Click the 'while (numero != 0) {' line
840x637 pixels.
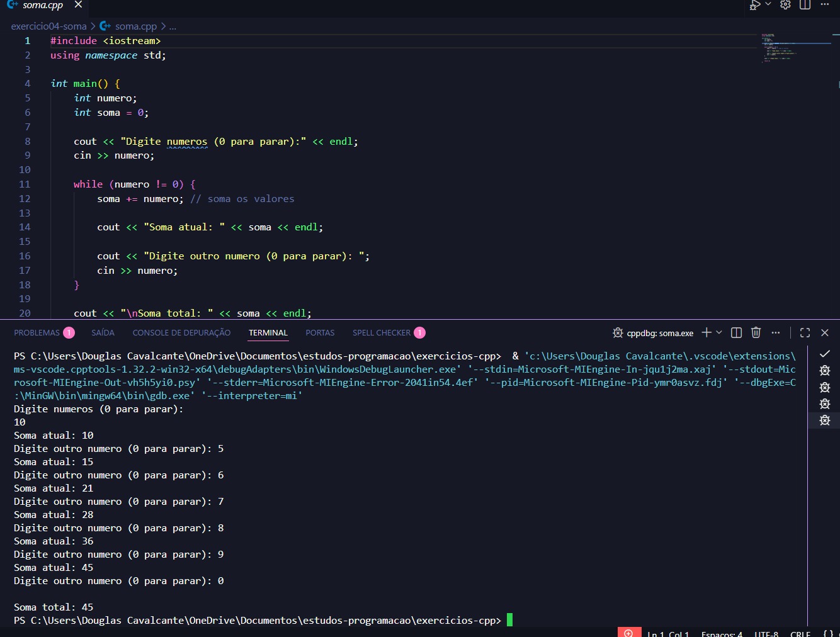tap(135, 184)
